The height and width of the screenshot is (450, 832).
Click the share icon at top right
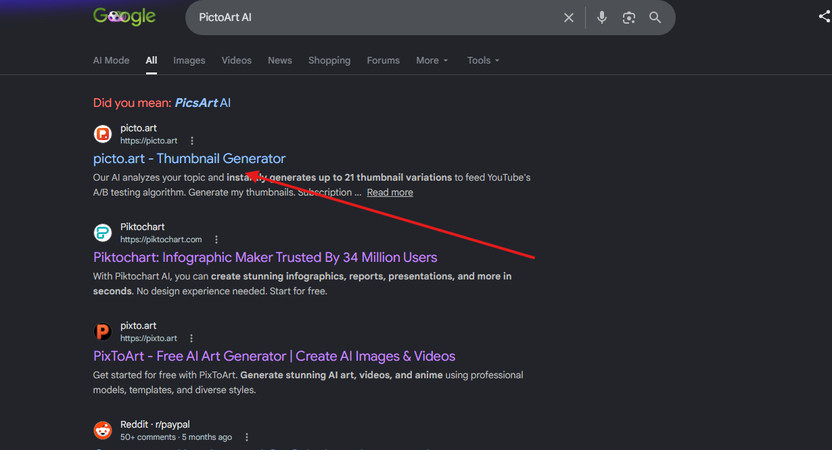[824, 16]
